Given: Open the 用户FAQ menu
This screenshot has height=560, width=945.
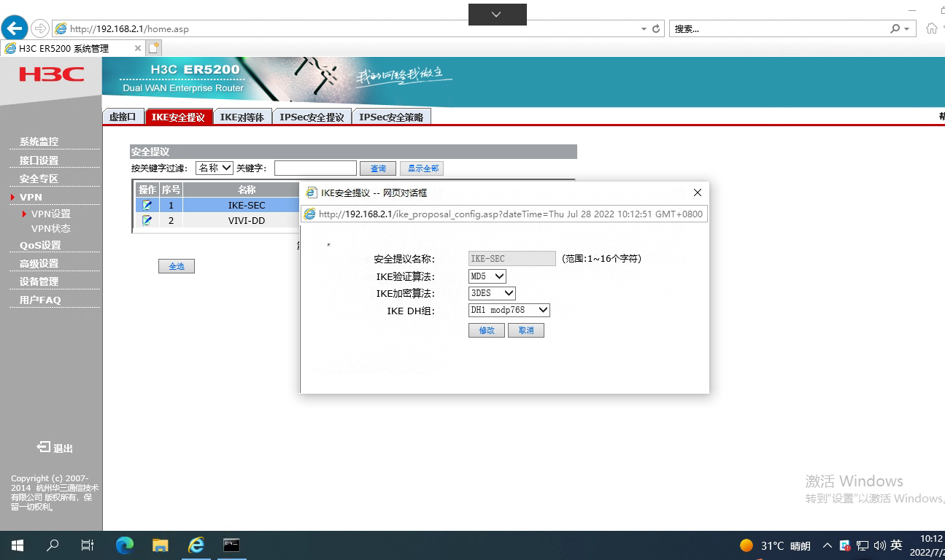Looking at the screenshot, I should [40, 300].
